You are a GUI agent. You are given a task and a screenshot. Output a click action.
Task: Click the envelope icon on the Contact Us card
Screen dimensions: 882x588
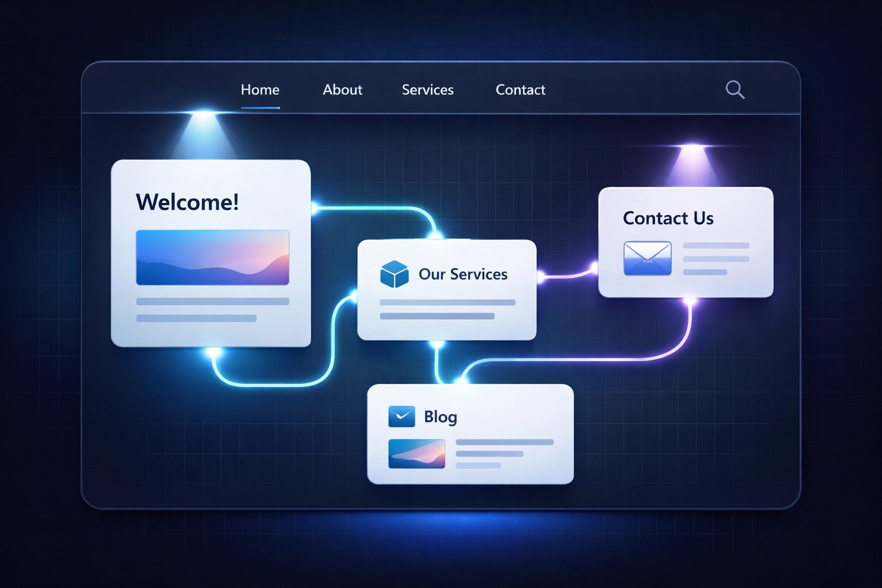(x=647, y=258)
